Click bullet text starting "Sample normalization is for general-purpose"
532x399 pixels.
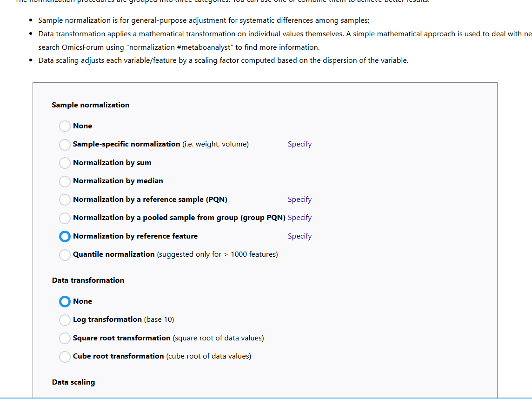tap(204, 20)
